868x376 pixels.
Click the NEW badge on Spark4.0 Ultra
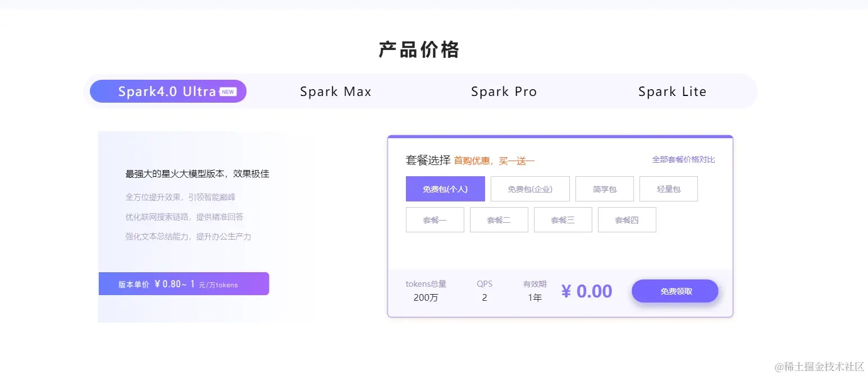tap(228, 91)
